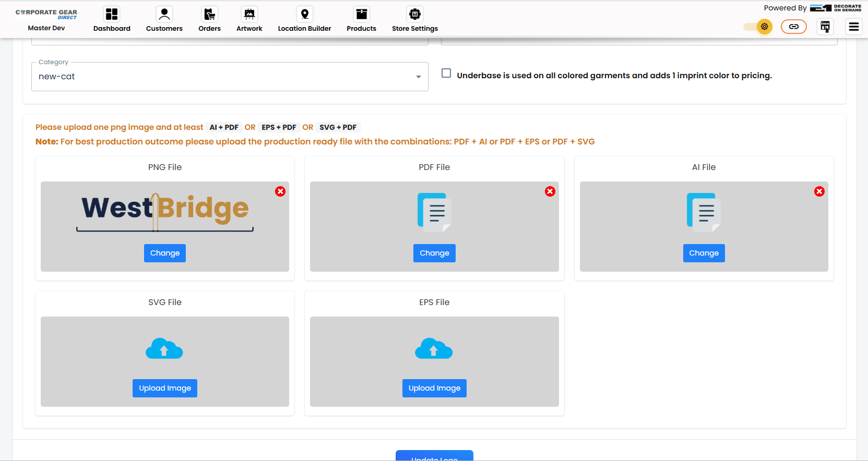Click the EPS File heading
This screenshot has width=868, height=461.
(x=434, y=302)
